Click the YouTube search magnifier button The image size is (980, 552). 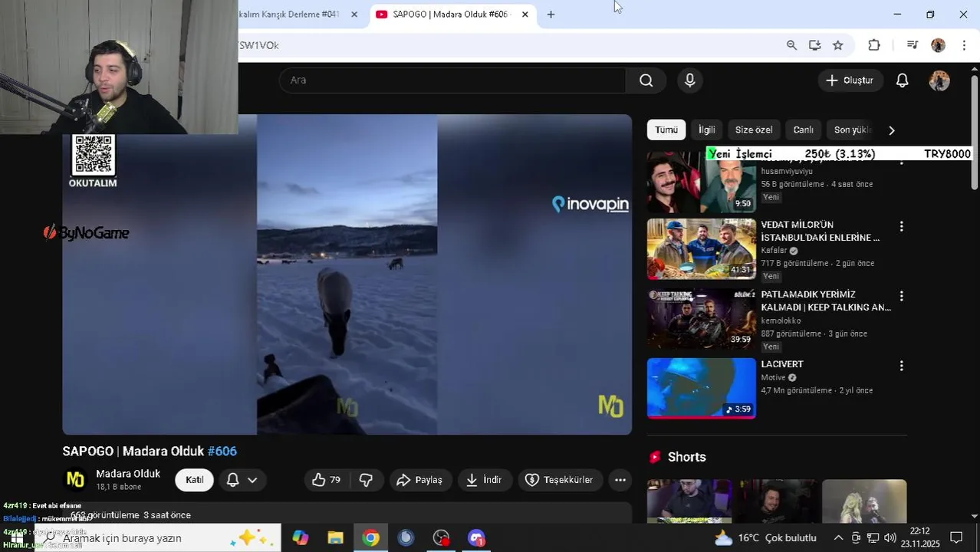pos(646,80)
